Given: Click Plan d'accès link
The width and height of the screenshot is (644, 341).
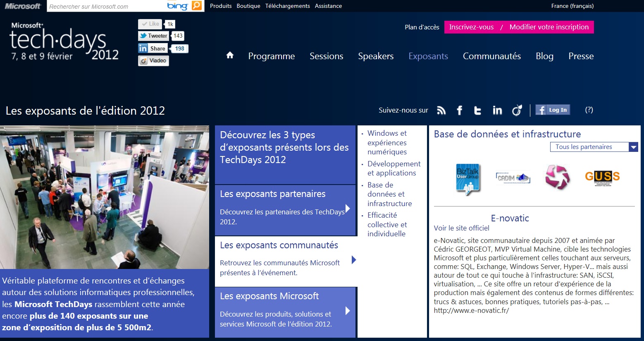Looking at the screenshot, I should point(422,27).
